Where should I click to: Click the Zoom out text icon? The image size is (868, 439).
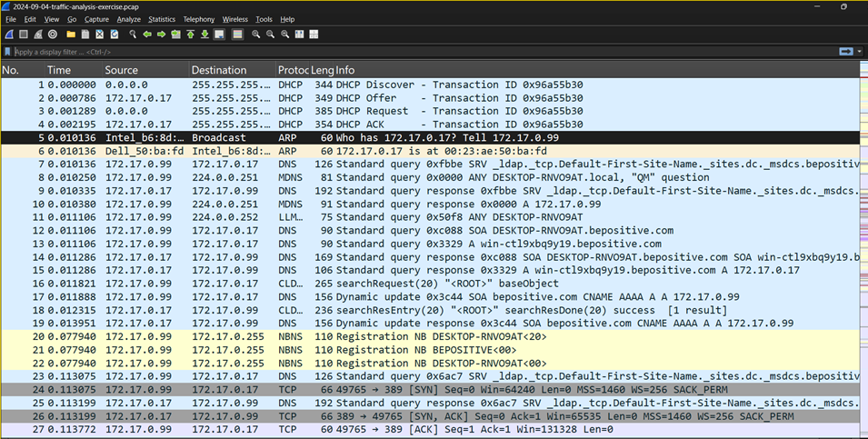pos(270,35)
